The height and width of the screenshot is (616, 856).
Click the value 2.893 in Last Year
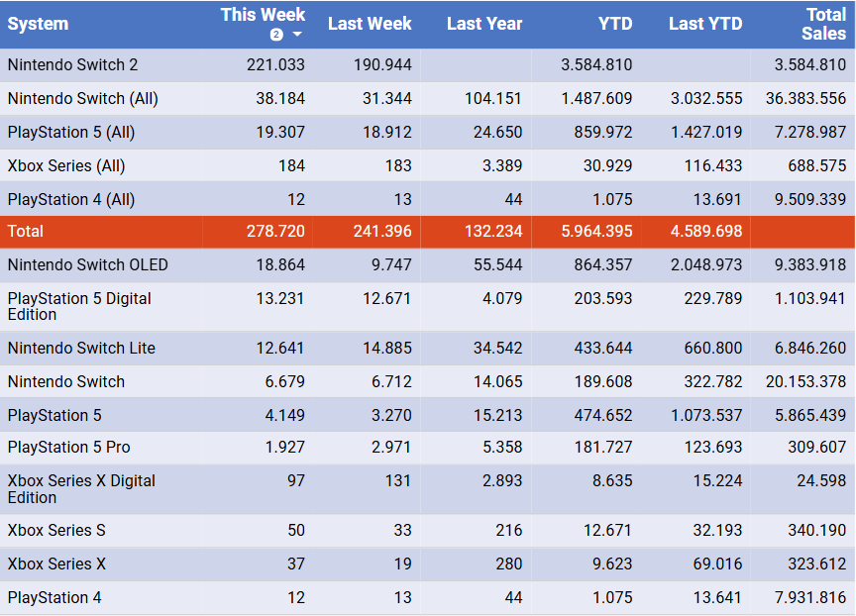coord(502,481)
